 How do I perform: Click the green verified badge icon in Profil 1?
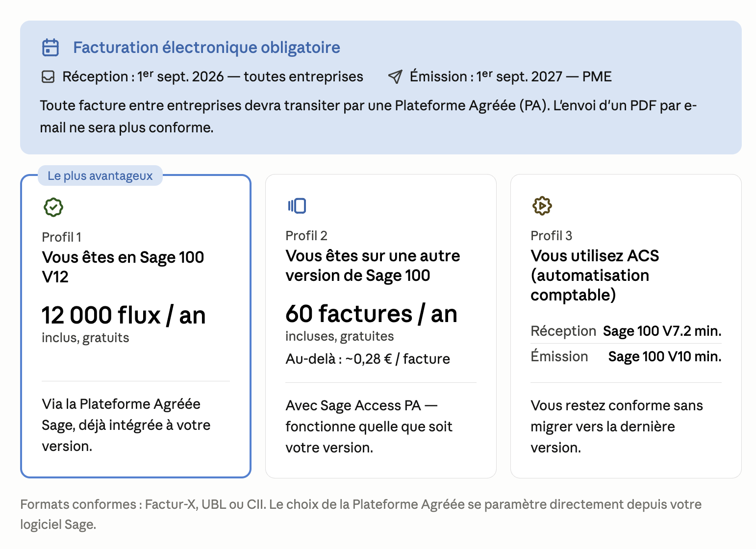coord(53,207)
